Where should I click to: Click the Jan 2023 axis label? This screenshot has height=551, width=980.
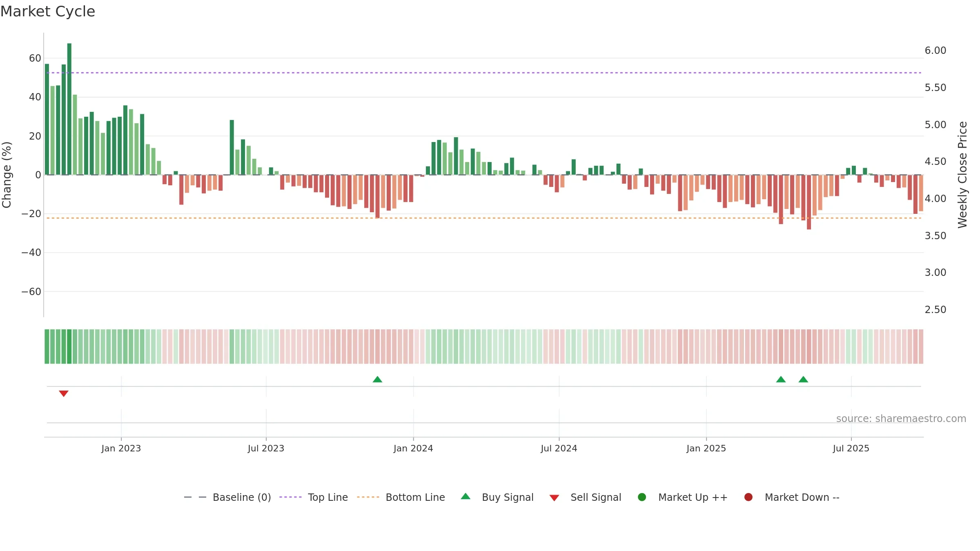[121, 449]
